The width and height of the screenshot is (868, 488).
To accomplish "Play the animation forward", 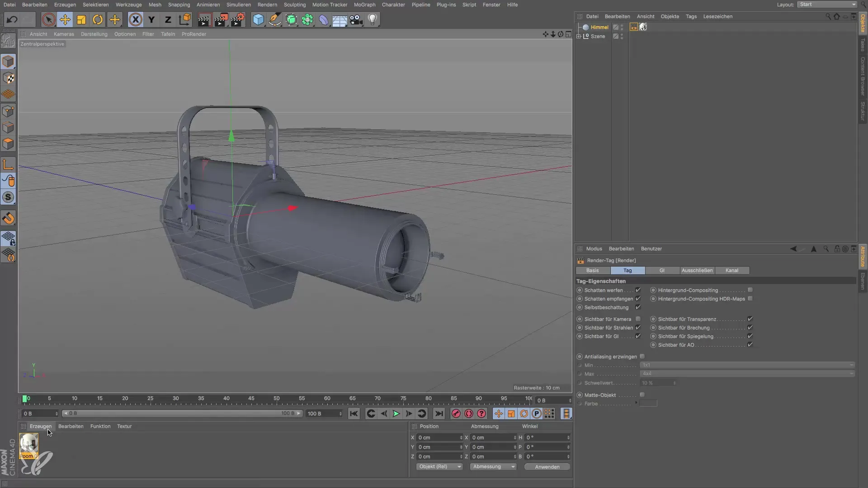I will pyautogui.click(x=396, y=413).
